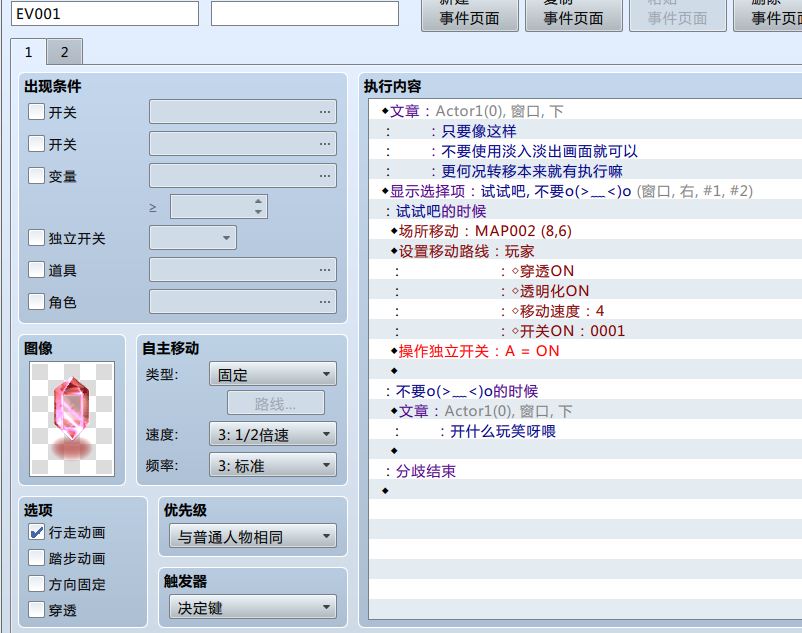Enable the 道具 condition checkbox
The height and width of the screenshot is (633, 802).
tap(36, 269)
